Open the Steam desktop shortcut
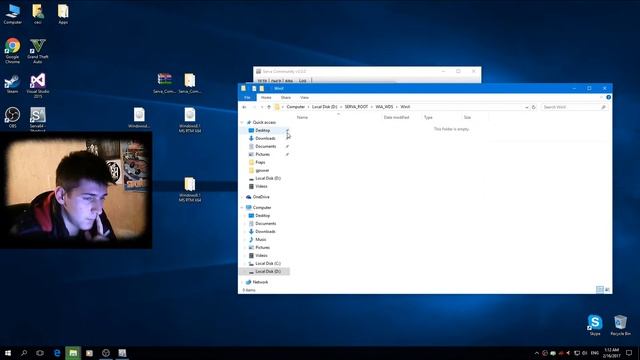Screen dimensions: 640x360 12,84
